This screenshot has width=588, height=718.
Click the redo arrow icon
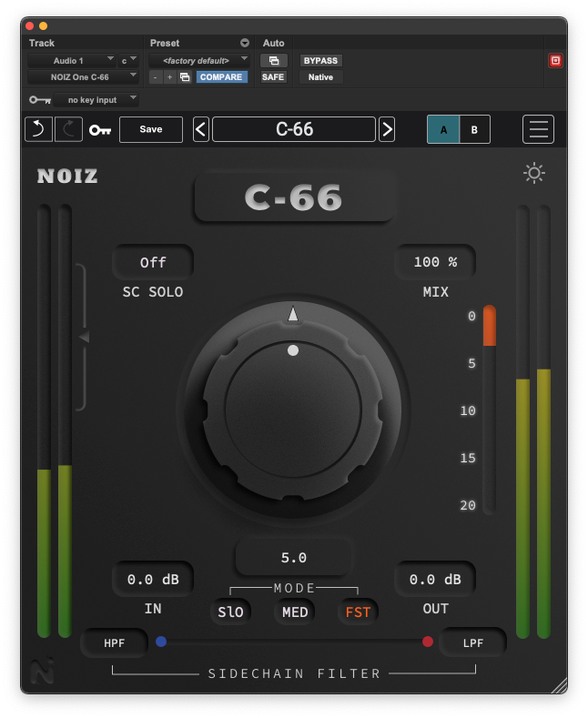click(68, 129)
